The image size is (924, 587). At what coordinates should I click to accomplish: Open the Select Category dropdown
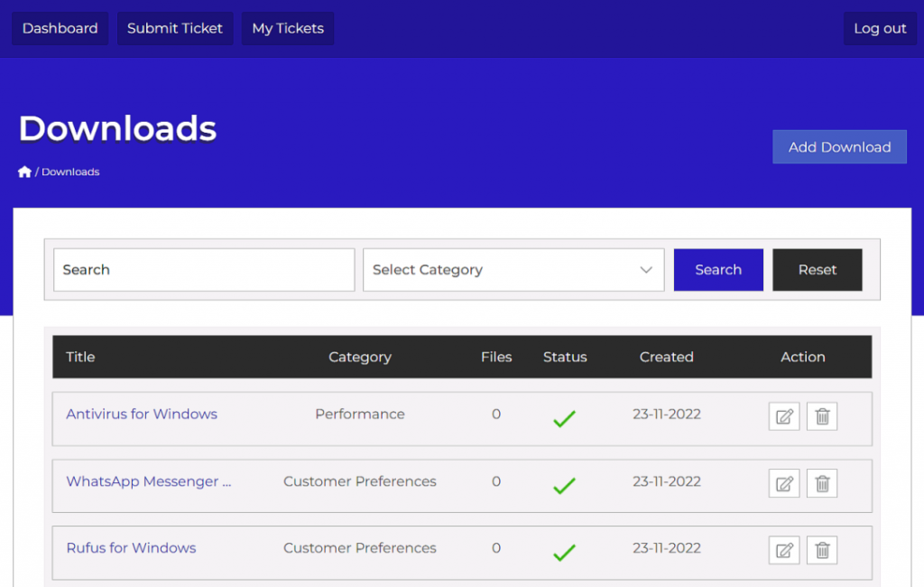click(513, 270)
